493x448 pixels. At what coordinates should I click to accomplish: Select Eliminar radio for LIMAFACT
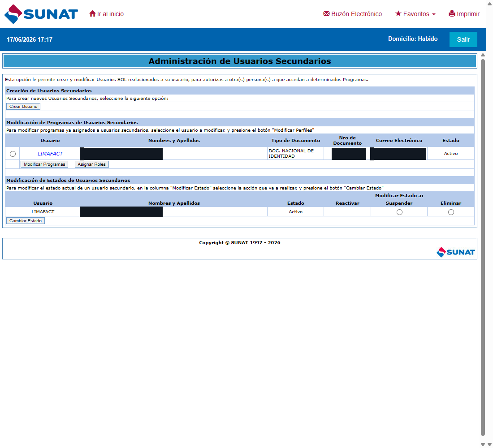[451, 212]
